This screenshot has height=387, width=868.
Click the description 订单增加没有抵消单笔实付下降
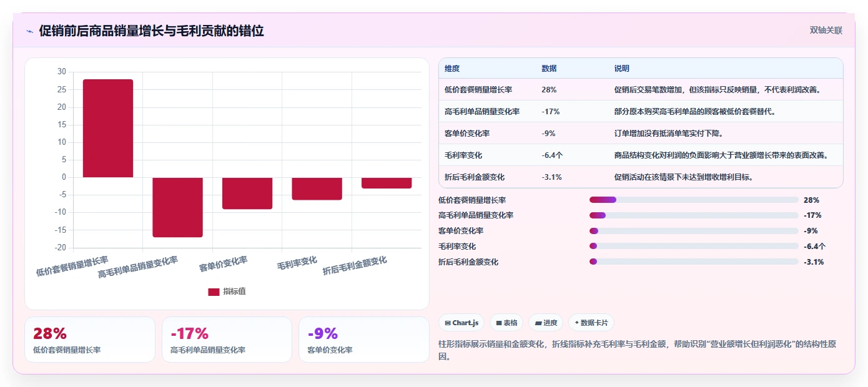point(669,134)
